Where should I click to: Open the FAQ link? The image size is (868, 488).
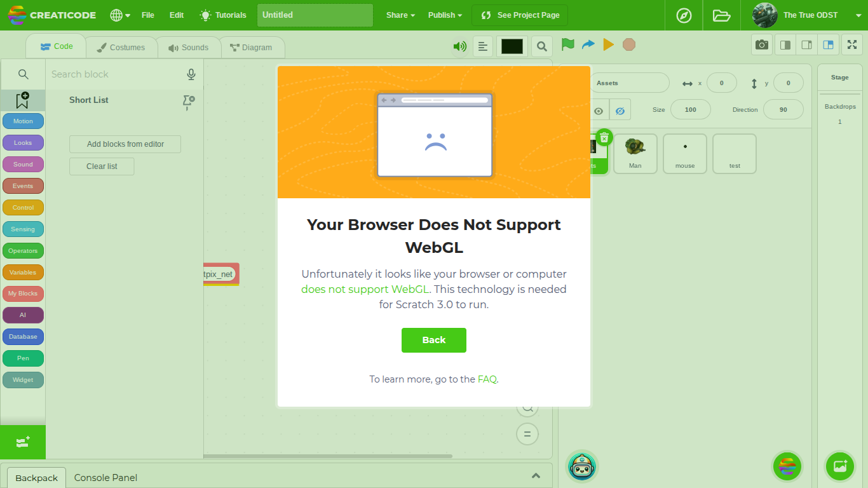[x=487, y=379]
